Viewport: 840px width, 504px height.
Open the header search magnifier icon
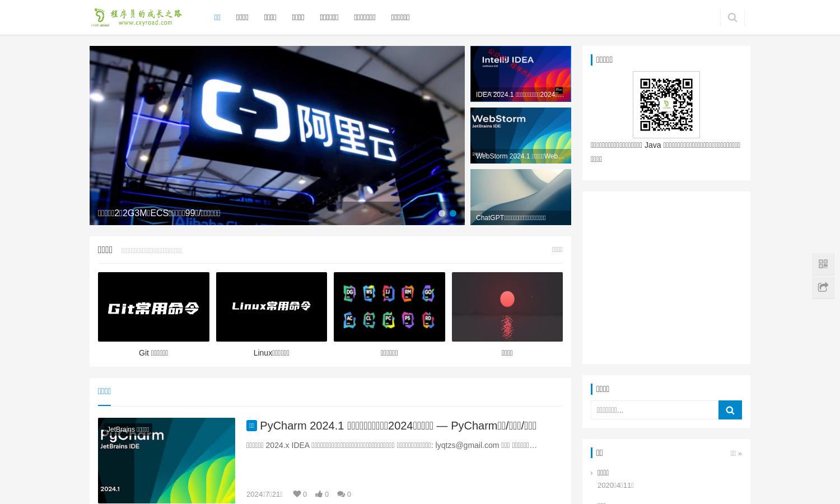[x=732, y=17]
